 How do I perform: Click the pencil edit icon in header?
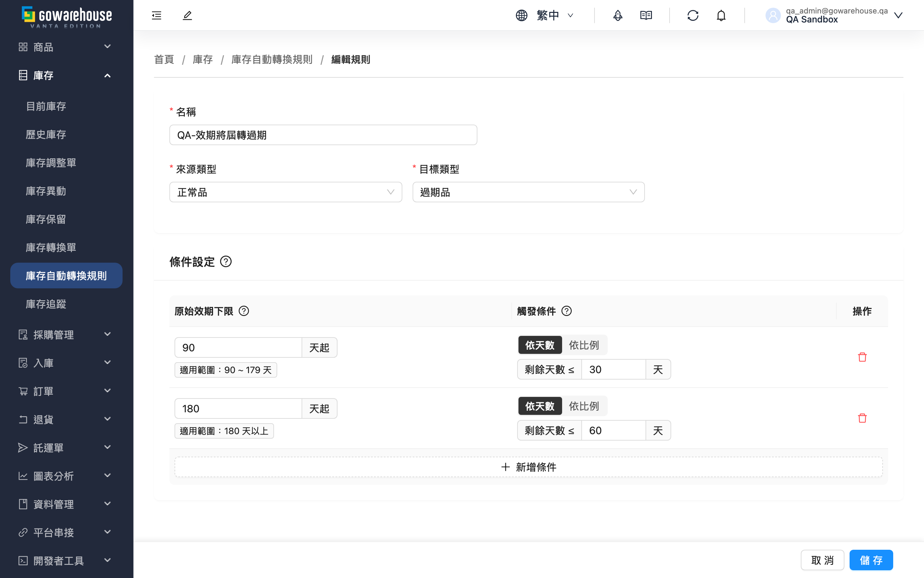tap(187, 15)
